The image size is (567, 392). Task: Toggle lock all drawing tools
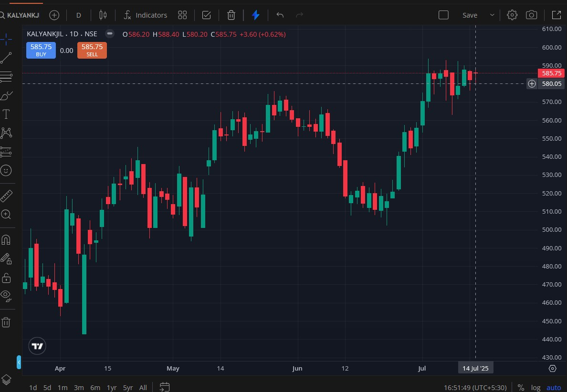click(x=6, y=278)
